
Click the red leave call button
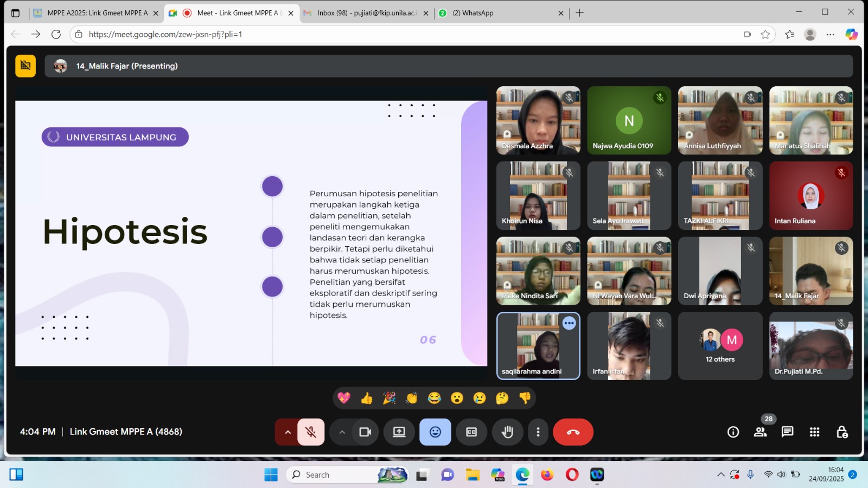pos(573,432)
